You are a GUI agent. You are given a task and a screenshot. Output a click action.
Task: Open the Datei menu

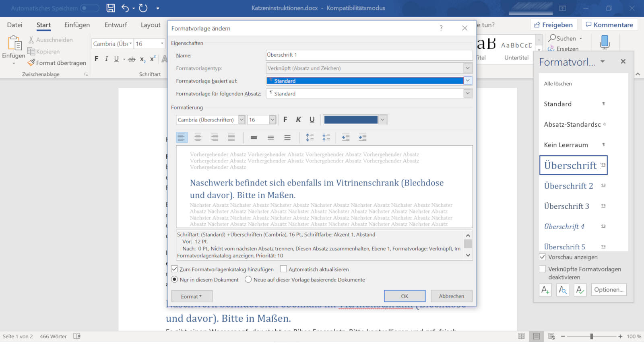tap(14, 25)
